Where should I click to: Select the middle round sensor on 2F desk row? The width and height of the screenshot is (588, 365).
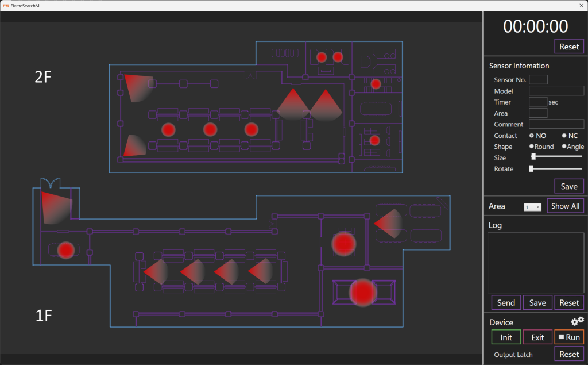210,129
